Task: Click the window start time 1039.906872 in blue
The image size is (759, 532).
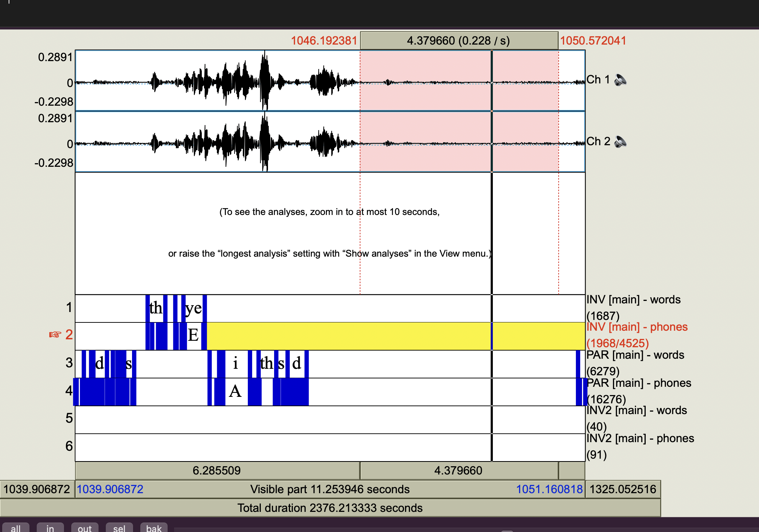Action: [x=110, y=489]
